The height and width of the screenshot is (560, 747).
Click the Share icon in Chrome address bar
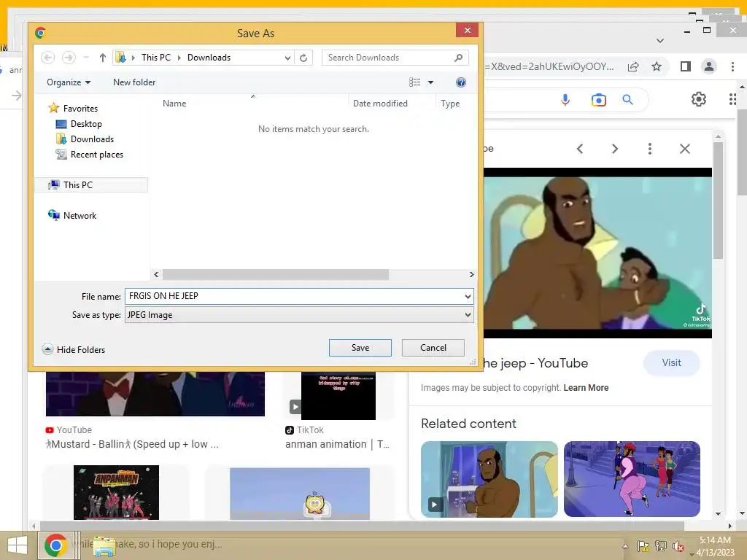633,66
